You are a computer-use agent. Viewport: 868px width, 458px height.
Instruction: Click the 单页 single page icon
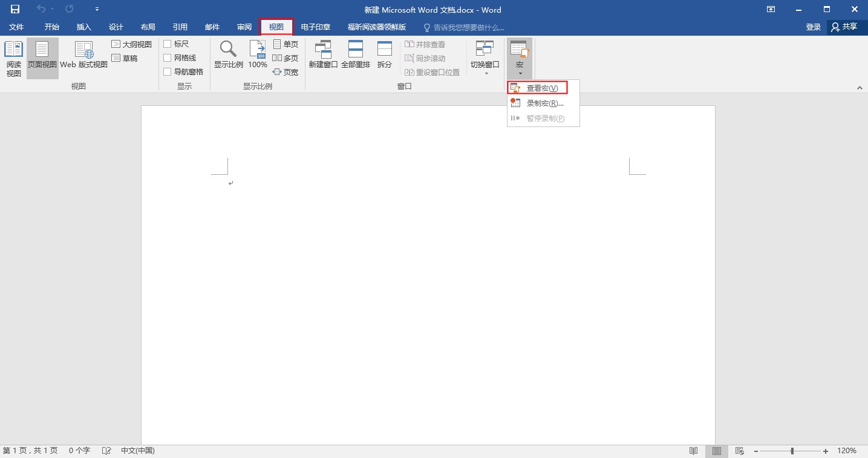[286, 44]
